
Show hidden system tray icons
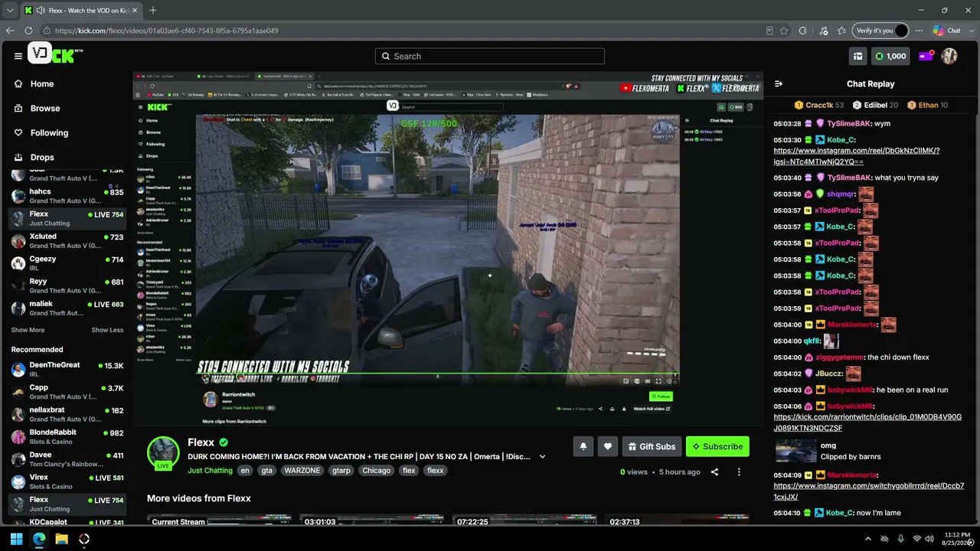[x=868, y=539]
